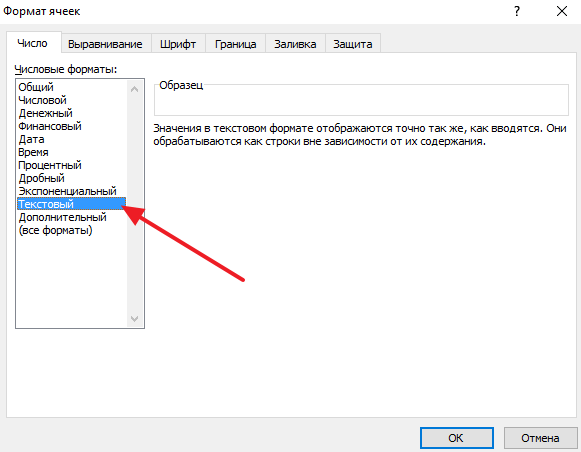Open the Заливка tab
The image size is (581, 452).
click(295, 44)
